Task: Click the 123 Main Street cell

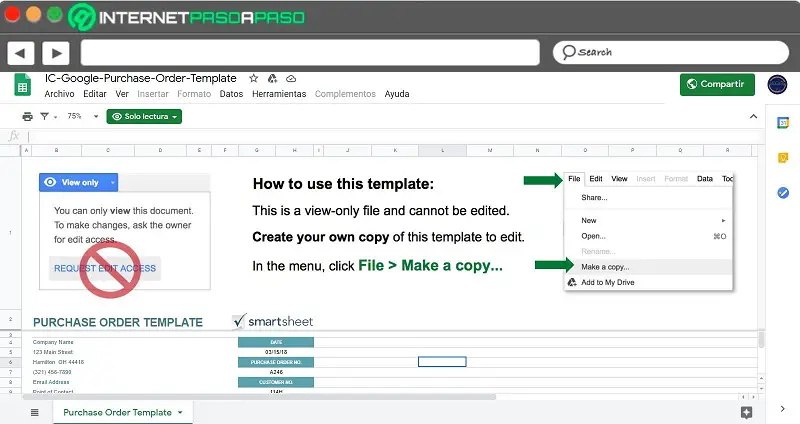Action: [53, 352]
